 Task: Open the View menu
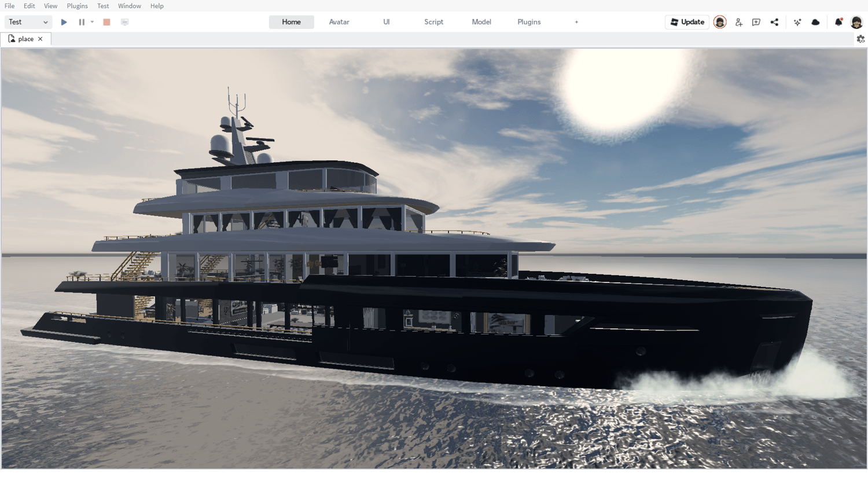pyautogui.click(x=51, y=6)
